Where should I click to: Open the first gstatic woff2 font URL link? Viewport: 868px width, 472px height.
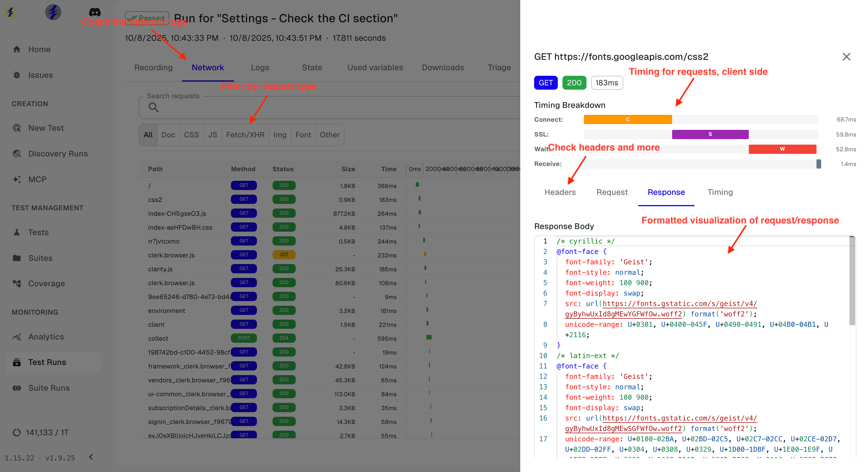pos(679,304)
